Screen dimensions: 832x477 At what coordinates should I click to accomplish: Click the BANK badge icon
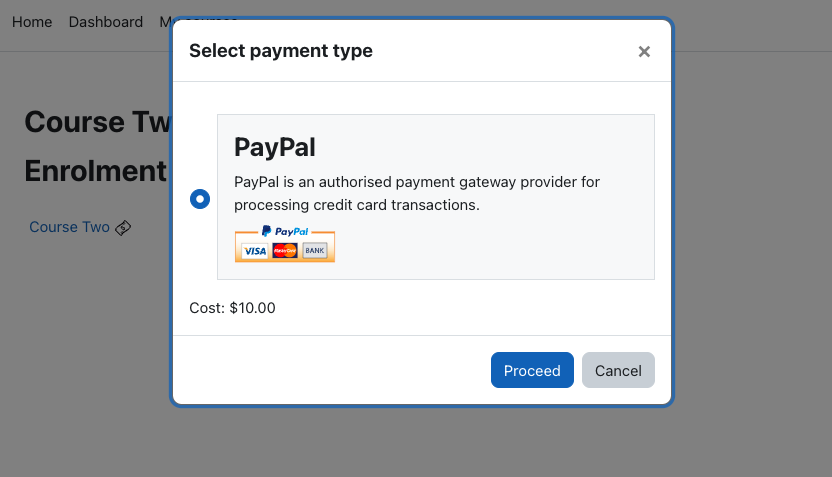pyautogui.click(x=315, y=250)
